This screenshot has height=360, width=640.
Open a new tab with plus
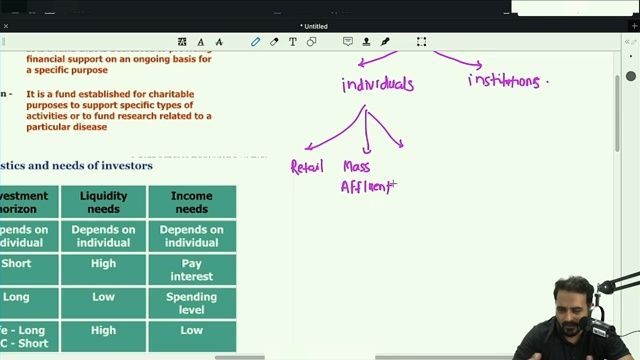(x=634, y=26)
